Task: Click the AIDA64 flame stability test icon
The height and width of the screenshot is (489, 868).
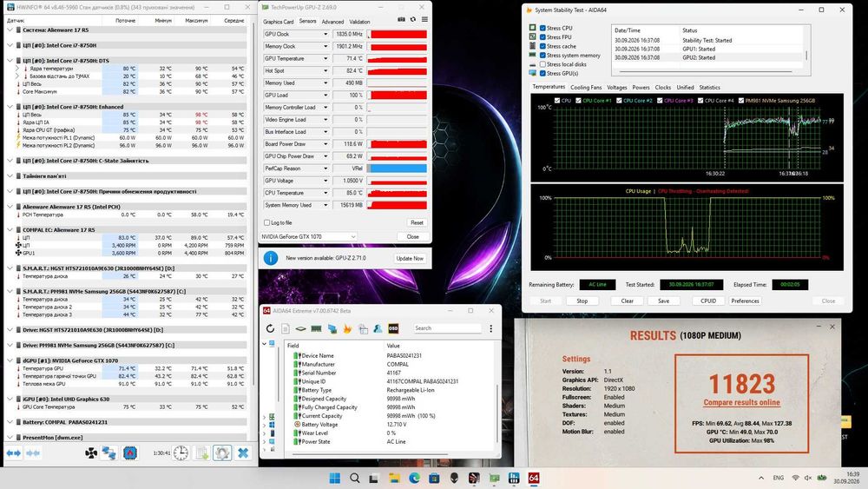Action: pyautogui.click(x=347, y=328)
